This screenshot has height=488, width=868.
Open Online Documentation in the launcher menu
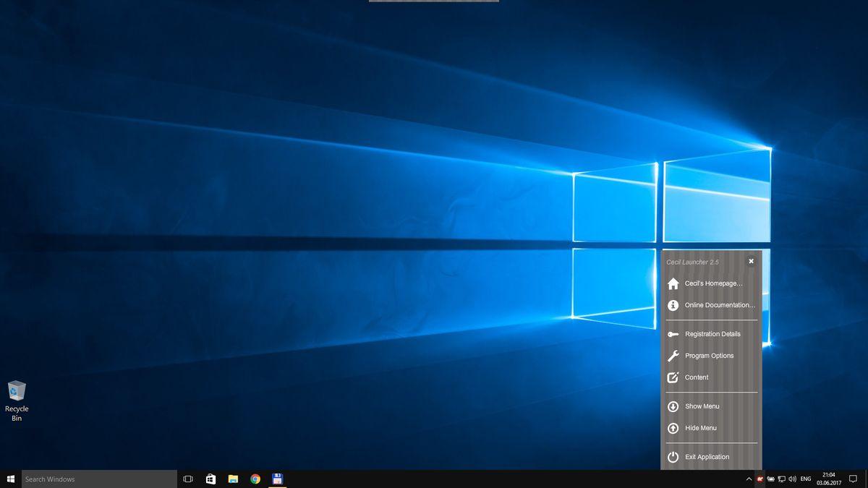coord(711,305)
